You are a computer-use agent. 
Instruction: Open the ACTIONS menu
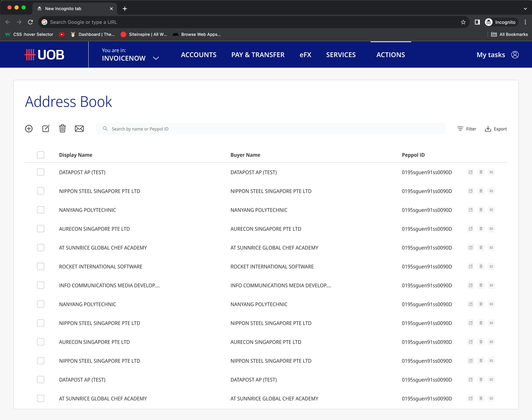390,55
